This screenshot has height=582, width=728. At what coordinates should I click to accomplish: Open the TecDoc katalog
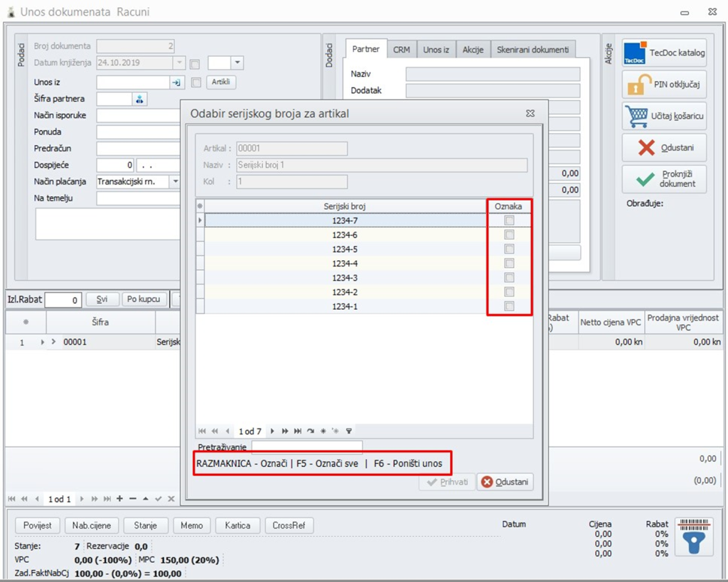[x=664, y=53]
